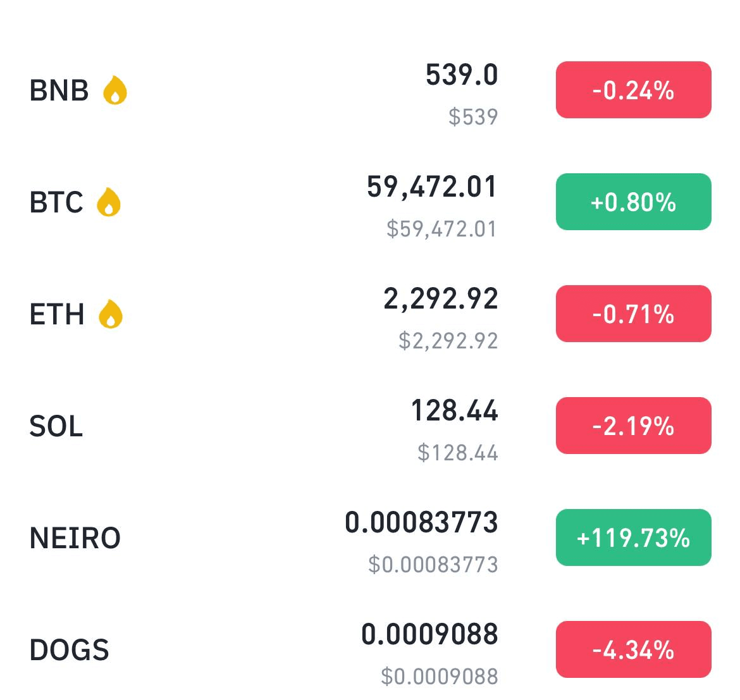
Task: Click the NEIRO +119.73% green badge
Action: coord(633,537)
